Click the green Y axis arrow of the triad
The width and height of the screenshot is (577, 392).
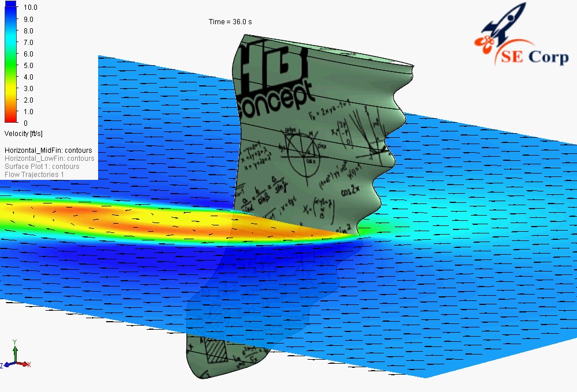pos(15,351)
